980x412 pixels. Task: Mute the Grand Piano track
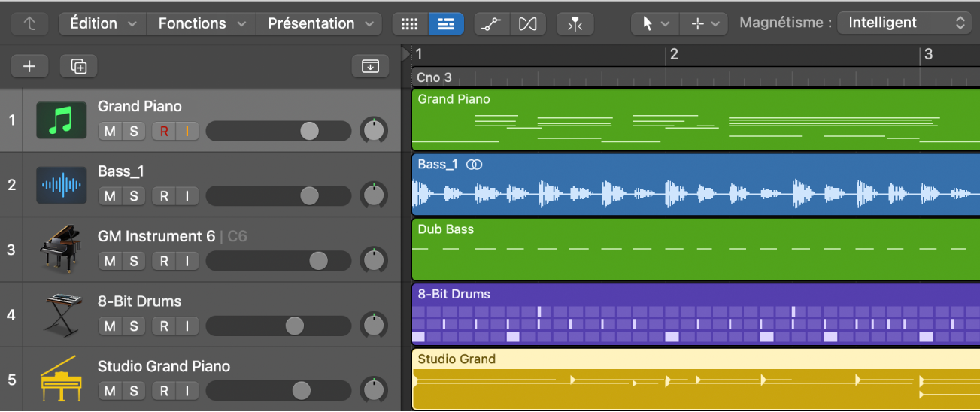(111, 131)
